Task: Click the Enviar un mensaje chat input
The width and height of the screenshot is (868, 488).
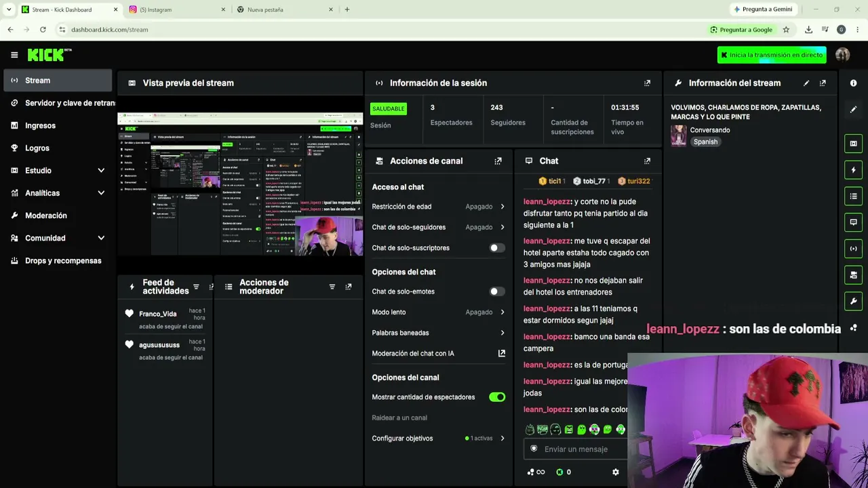Action: 576,449
